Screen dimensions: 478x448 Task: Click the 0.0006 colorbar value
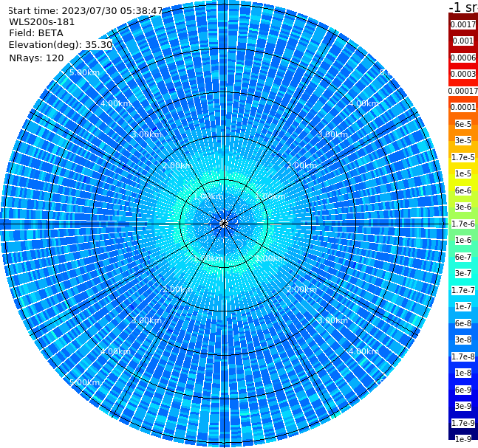[x=463, y=58]
